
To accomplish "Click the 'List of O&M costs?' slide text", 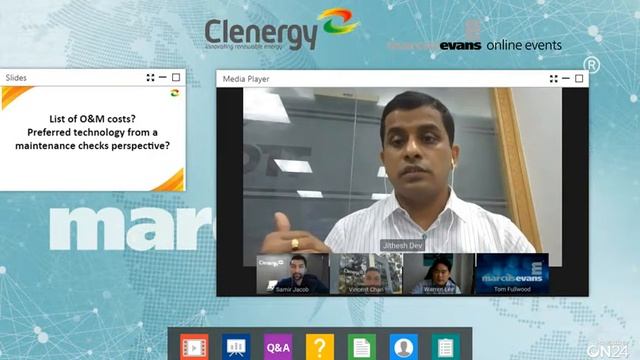I will 92,119.
